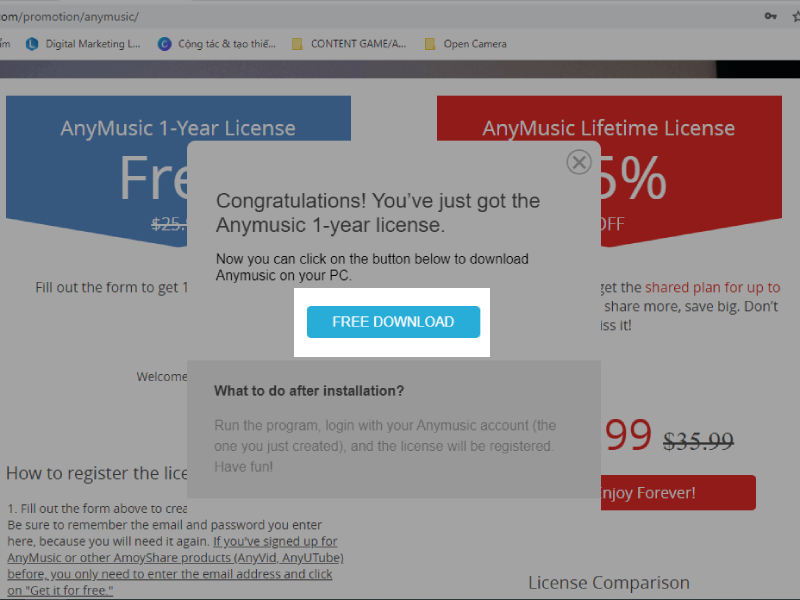Open the Digital Marketing bookmark

[x=83, y=44]
